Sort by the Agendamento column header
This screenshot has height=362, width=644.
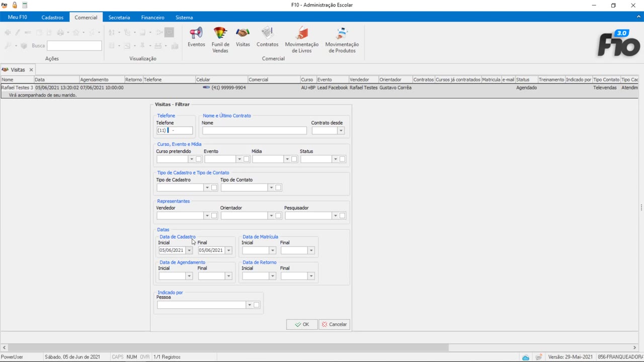point(102,79)
